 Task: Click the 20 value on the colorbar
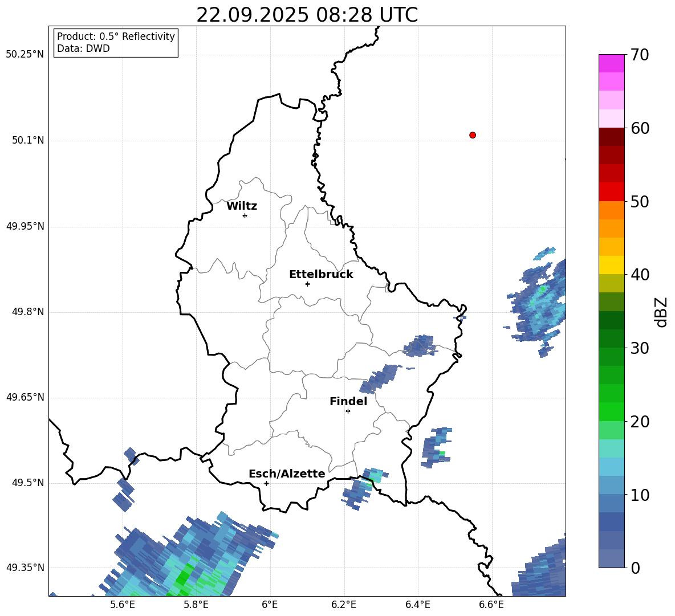click(x=640, y=422)
